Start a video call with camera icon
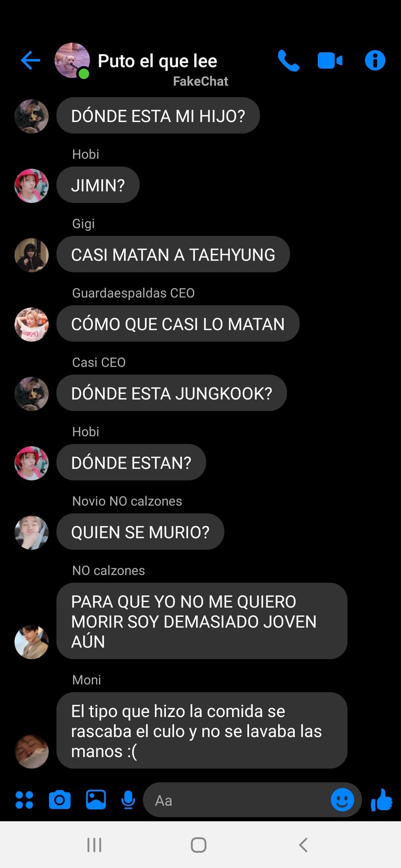This screenshot has height=868, width=401. pyautogui.click(x=330, y=61)
